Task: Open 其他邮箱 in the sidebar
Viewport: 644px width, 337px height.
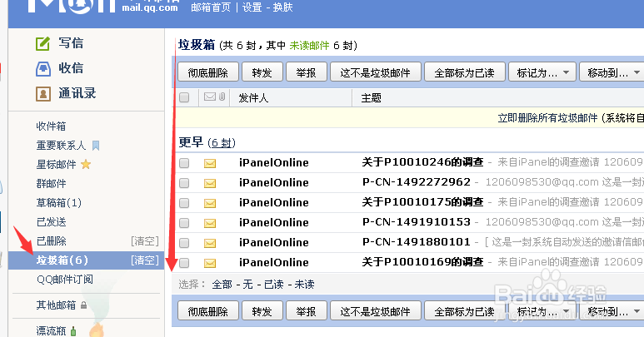Action: [x=56, y=305]
